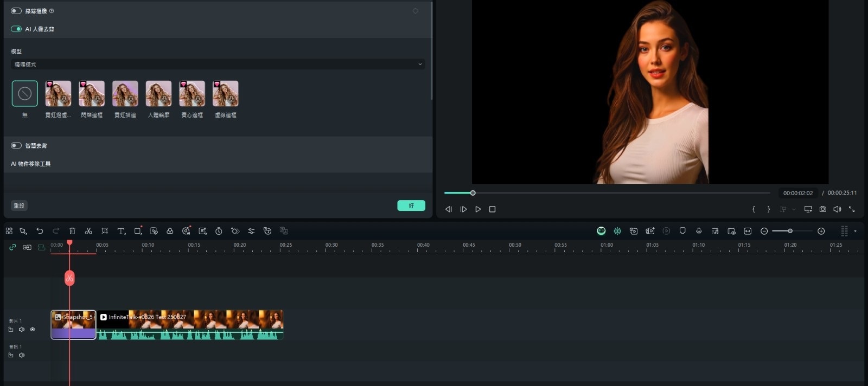Click the green 好 confirm button
This screenshot has height=386, width=868.
pyautogui.click(x=411, y=205)
